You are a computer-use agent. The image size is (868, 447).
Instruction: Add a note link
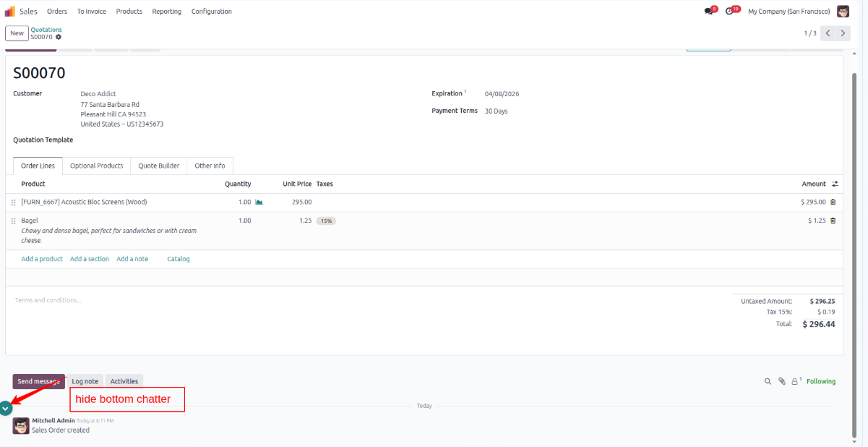click(x=132, y=259)
